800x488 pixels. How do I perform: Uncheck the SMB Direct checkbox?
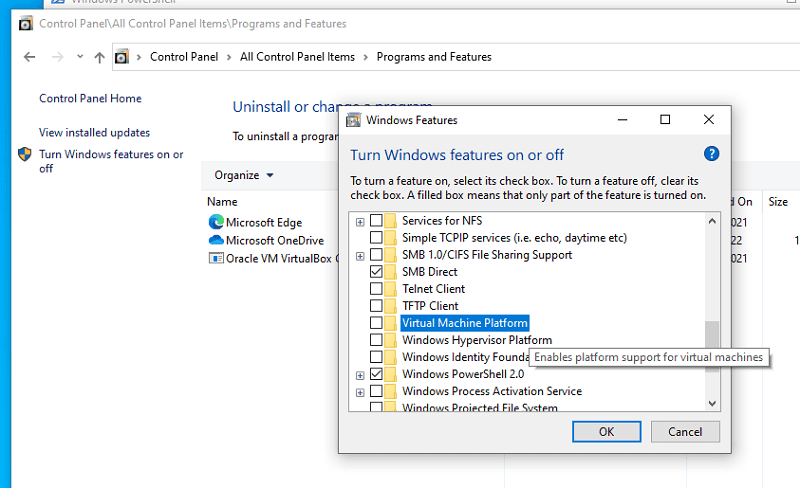(x=376, y=272)
